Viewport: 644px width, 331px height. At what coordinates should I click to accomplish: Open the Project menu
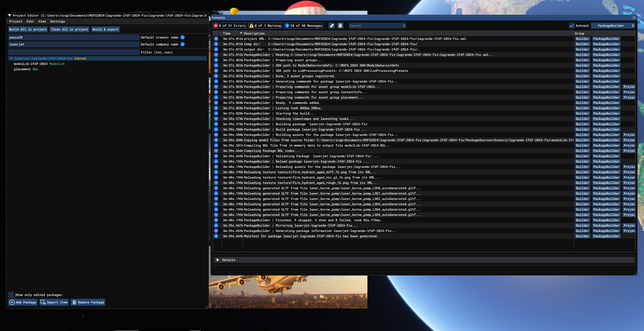pyautogui.click(x=16, y=22)
